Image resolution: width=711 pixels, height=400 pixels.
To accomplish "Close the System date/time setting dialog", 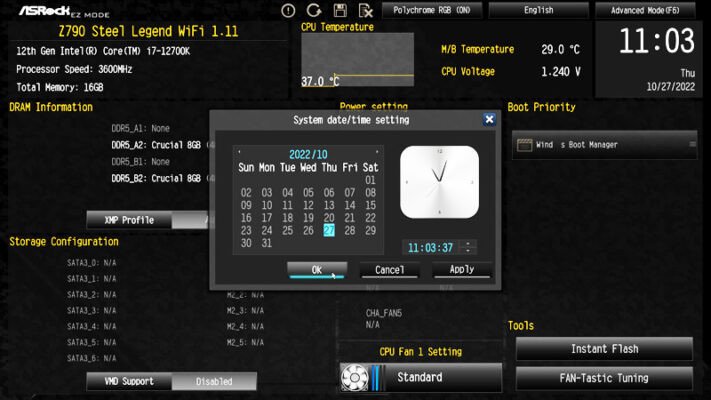I will (489, 119).
